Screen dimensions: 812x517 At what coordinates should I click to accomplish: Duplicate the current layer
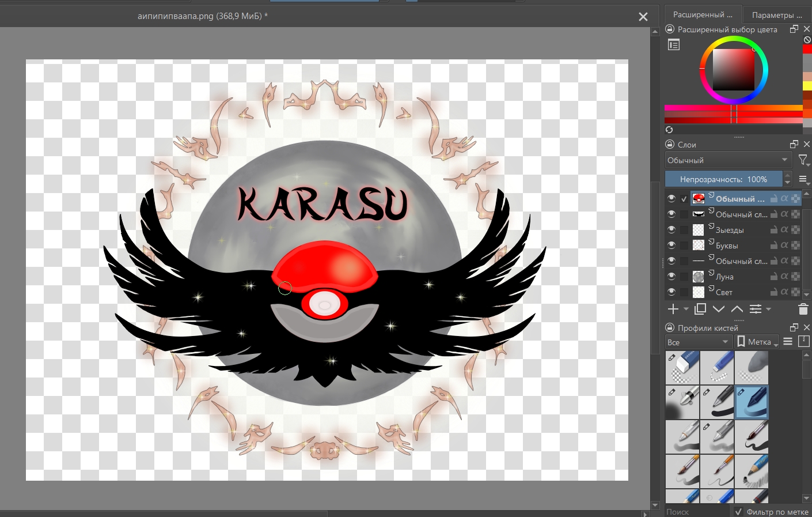pos(700,309)
